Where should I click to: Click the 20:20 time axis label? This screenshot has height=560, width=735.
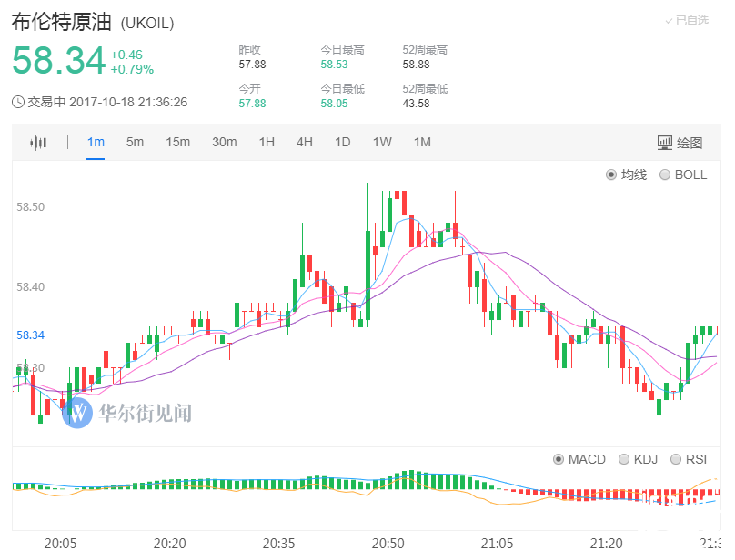tap(170, 544)
